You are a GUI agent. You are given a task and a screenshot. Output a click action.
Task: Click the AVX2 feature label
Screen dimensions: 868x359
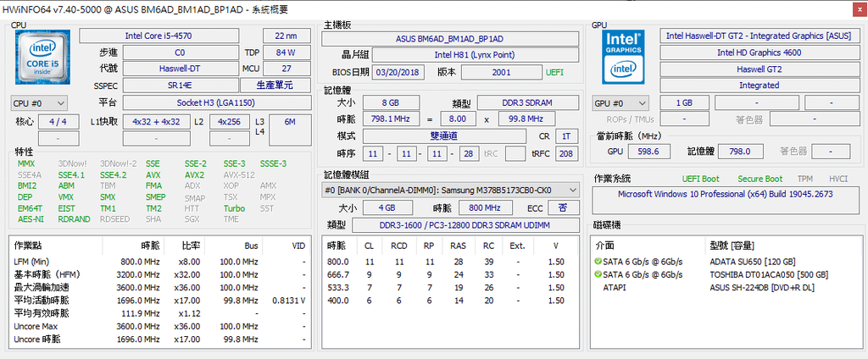[x=194, y=174]
